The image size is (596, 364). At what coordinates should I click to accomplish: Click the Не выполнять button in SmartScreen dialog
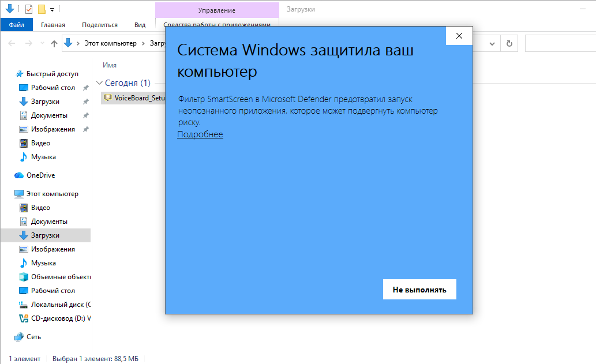click(419, 289)
